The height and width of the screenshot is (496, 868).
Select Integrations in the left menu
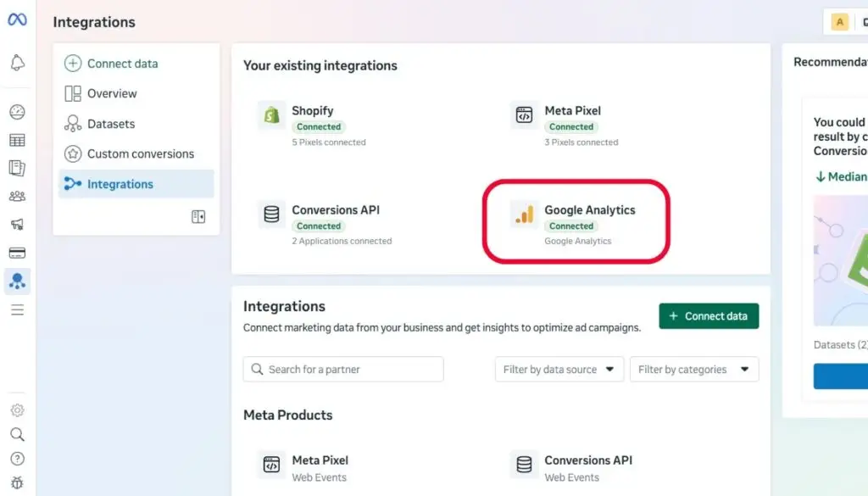point(136,184)
